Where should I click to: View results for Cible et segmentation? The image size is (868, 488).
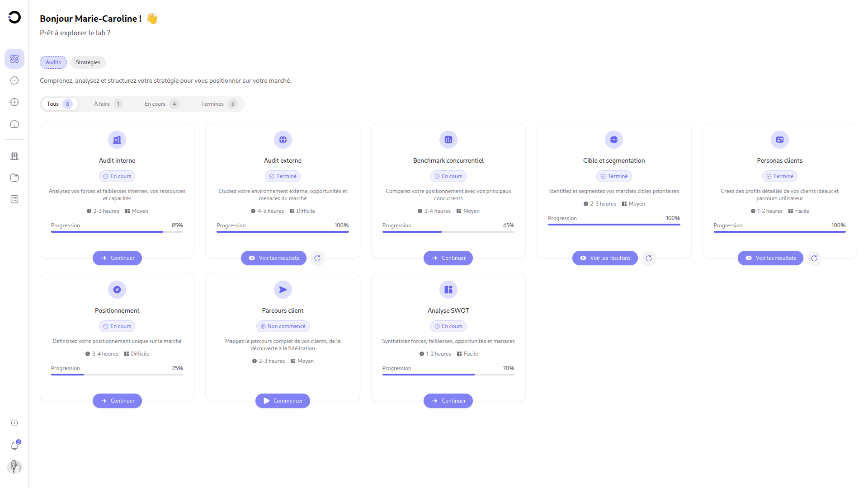pyautogui.click(x=605, y=258)
